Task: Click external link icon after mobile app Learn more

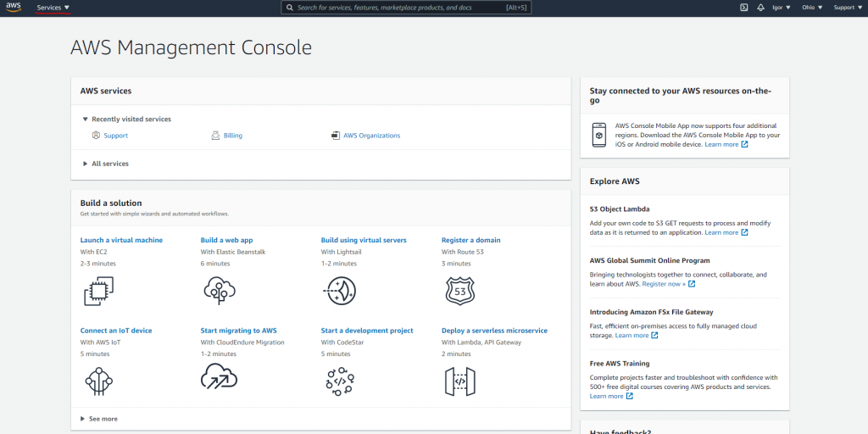Action: click(x=744, y=144)
